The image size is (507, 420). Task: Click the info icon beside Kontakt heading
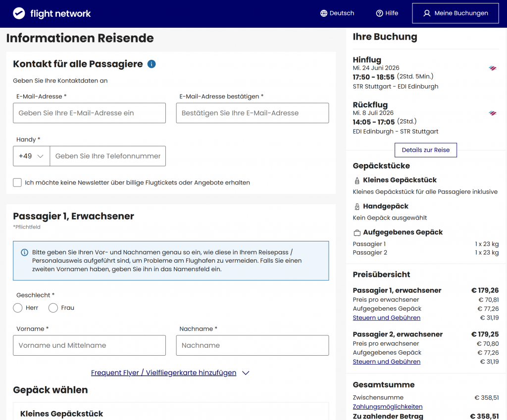point(152,64)
